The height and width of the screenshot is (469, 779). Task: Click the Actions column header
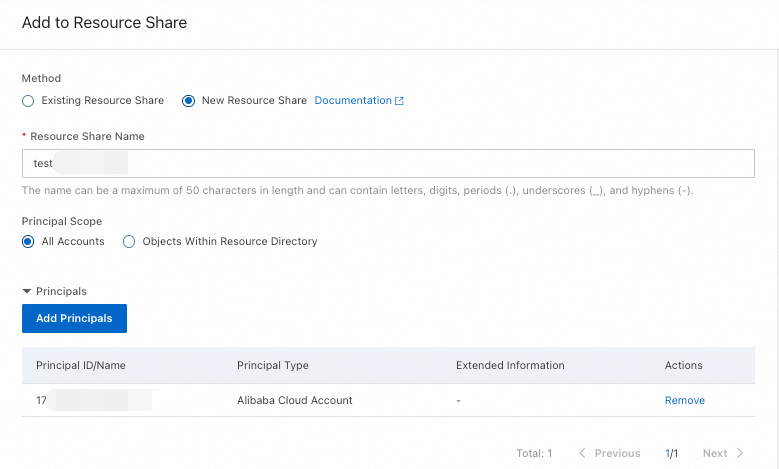[683, 366]
